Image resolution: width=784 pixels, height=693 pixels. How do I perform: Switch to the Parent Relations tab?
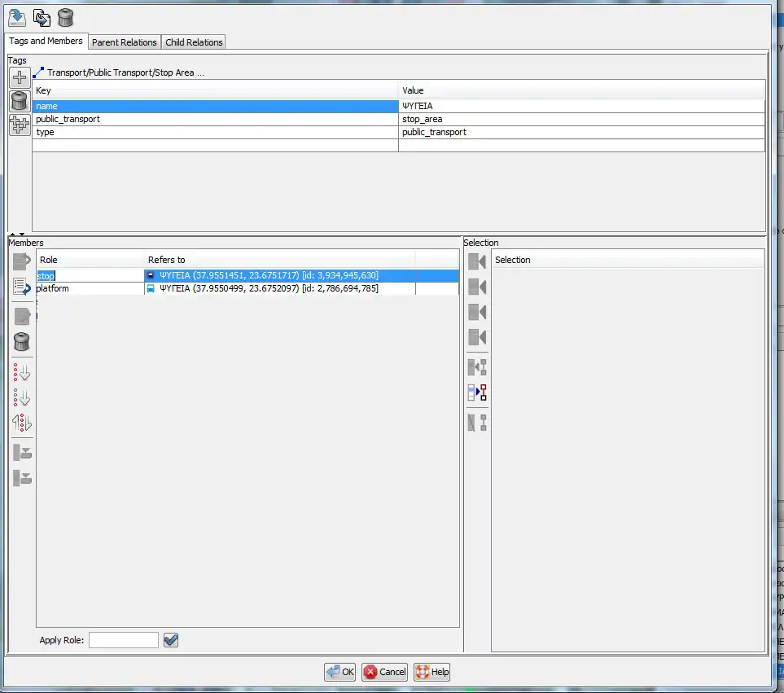tap(124, 42)
